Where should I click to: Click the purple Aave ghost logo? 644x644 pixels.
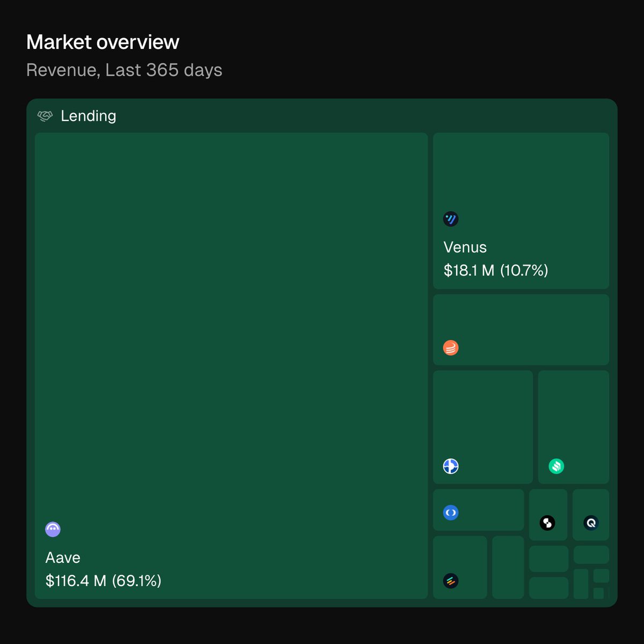click(x=53, y=529)
